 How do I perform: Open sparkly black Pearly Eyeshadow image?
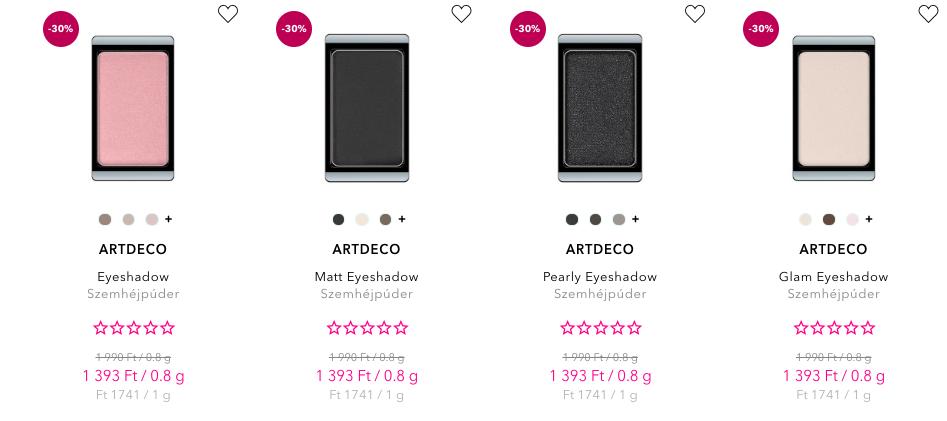pyautogui.click(x=600, y=108)
